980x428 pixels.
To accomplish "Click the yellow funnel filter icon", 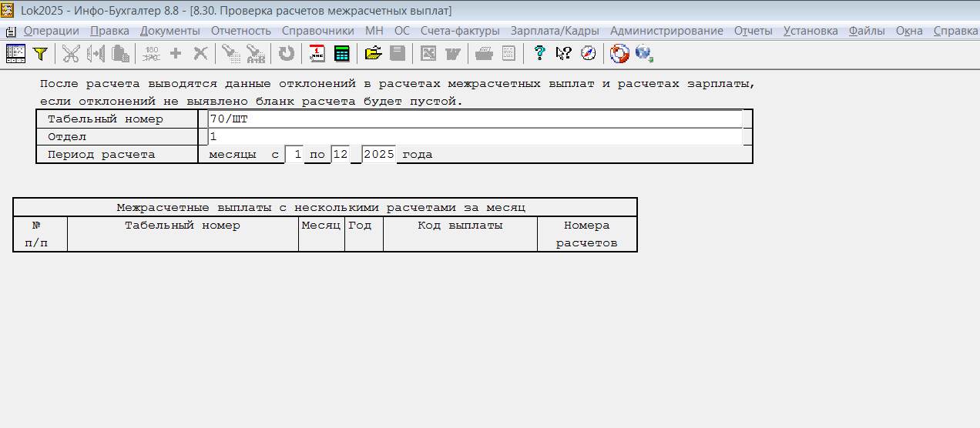I will coord(40,53).
